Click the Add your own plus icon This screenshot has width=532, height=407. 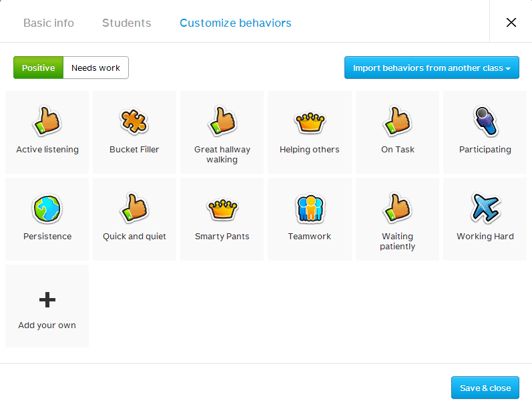pyautogui.click(x=47, y=300)
